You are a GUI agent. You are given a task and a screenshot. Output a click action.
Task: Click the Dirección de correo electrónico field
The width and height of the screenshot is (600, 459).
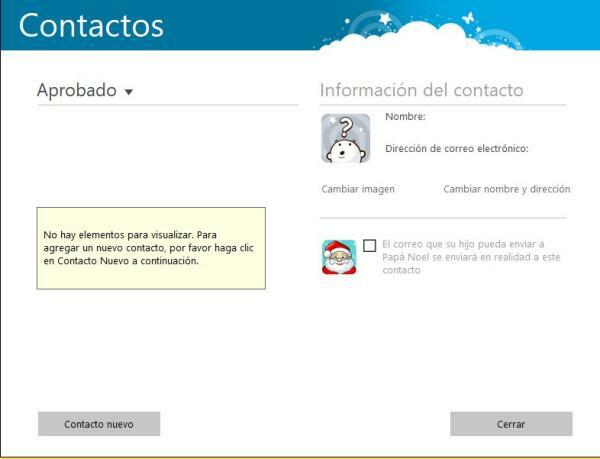pyautogui.click(x=456, y=148)
